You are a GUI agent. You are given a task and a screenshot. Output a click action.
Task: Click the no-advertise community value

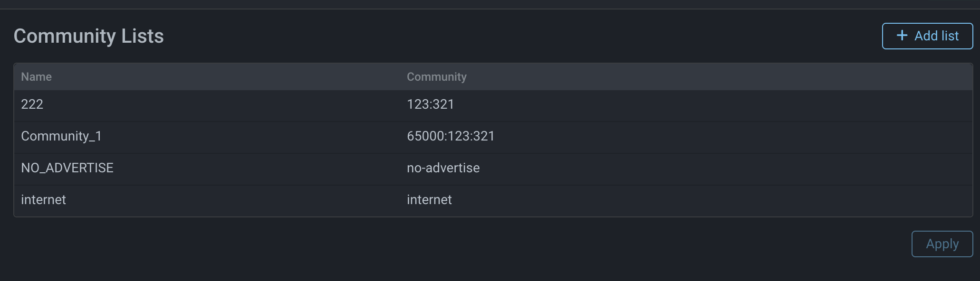pyautogui.click(x=443, y=168)
